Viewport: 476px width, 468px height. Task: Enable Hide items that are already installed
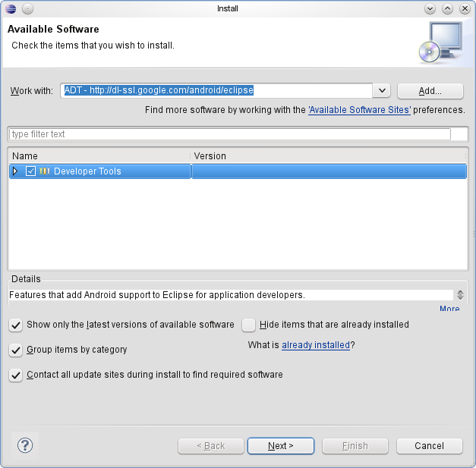coord(248,325)
